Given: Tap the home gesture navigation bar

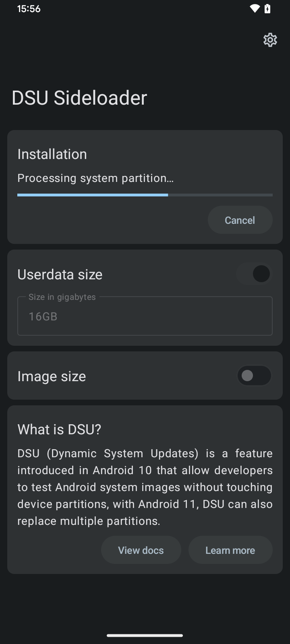Looking at the screenshot, I should [145, 636].
